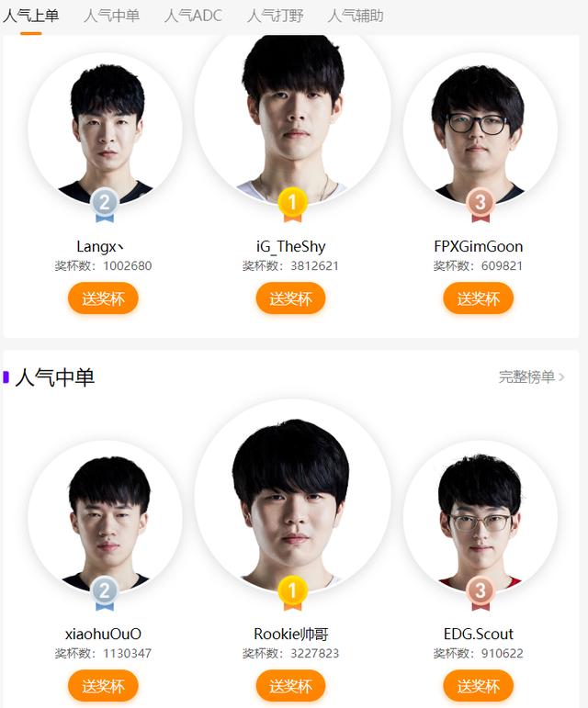This screenshot has height=708, width=588.
Task: Click the silver rank 2 medal under Langx
Action: point(105,205)
